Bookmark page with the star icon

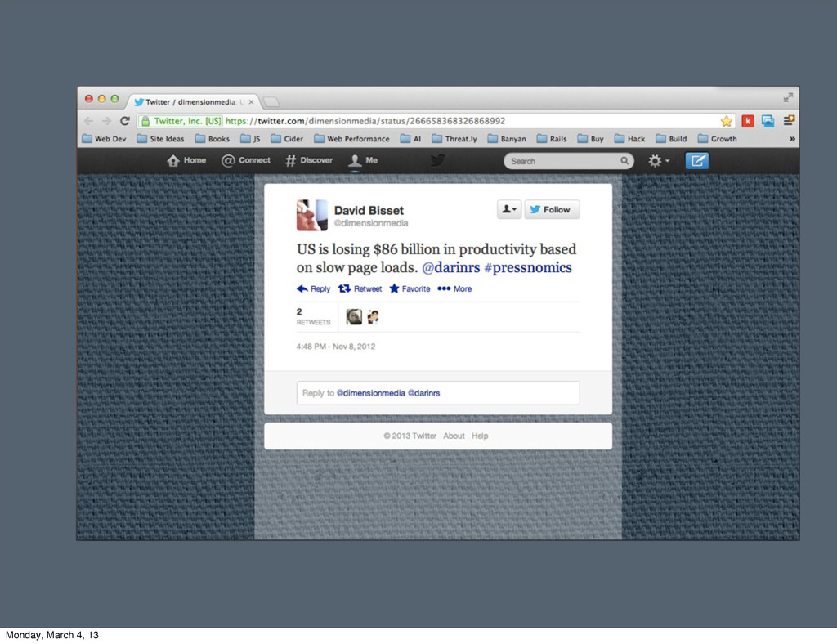[726, 121]
